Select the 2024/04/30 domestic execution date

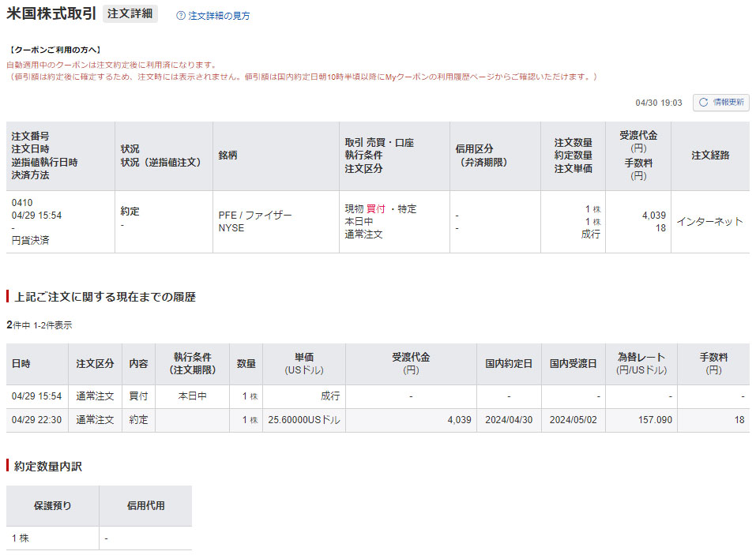coord(509,420)
